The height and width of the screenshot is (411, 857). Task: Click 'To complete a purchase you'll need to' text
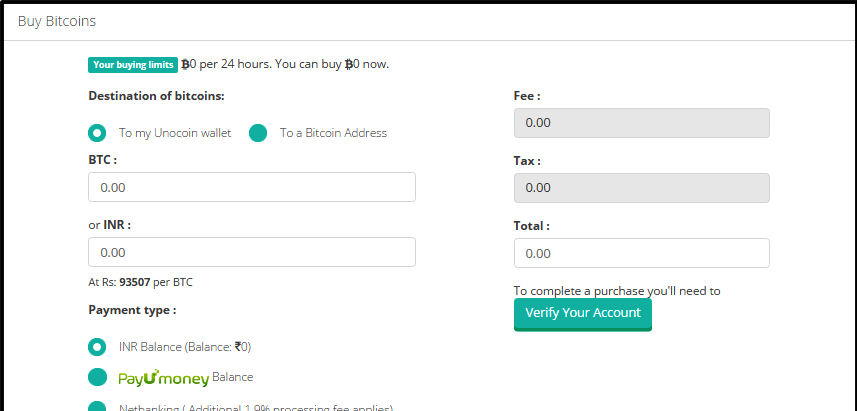pos(616,291)
